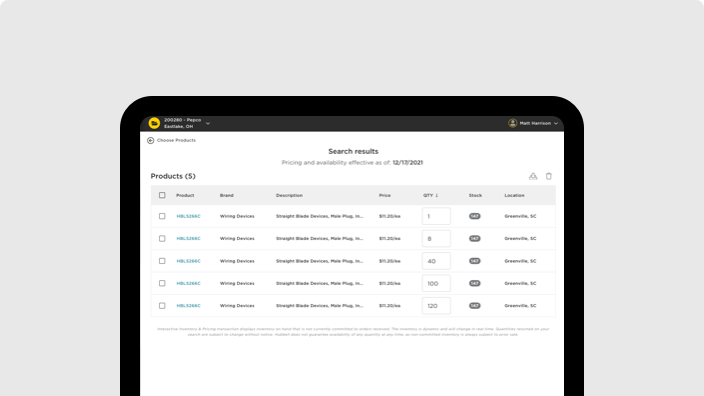Click $11.20/ea price in quantity 100 row
The height and width of the screenshot is (396, 704).
click(x=389, y=283)
